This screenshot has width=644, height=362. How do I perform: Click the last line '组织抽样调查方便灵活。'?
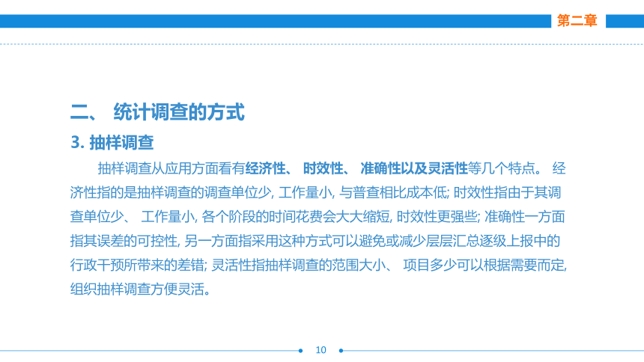pos(141,289)
